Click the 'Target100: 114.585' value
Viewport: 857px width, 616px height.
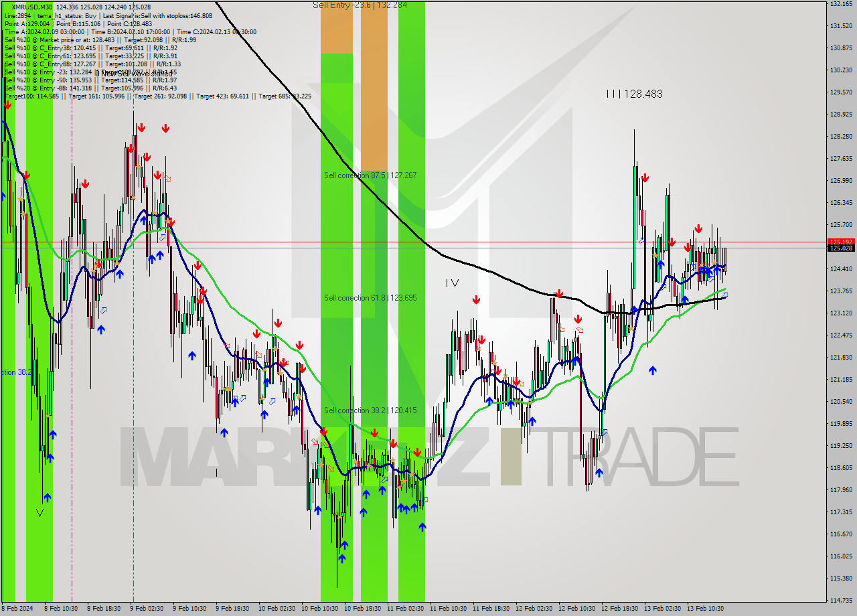pyautogui.click(x=31, y=96)
